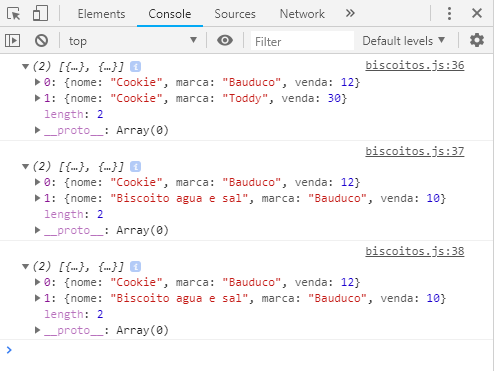The height and width of the screenshot is (371, 497).
Task: Expand __proto__ of the second array
Action: [x=37, y=230]
